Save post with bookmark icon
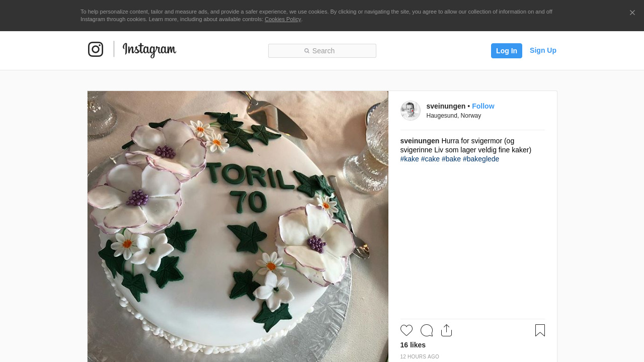644x362 pixels. click(540, 330)
